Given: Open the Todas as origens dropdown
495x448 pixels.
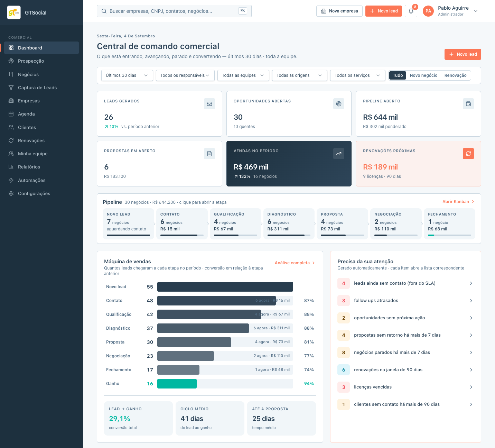Looking at the screenshot, I should (300, 75).
